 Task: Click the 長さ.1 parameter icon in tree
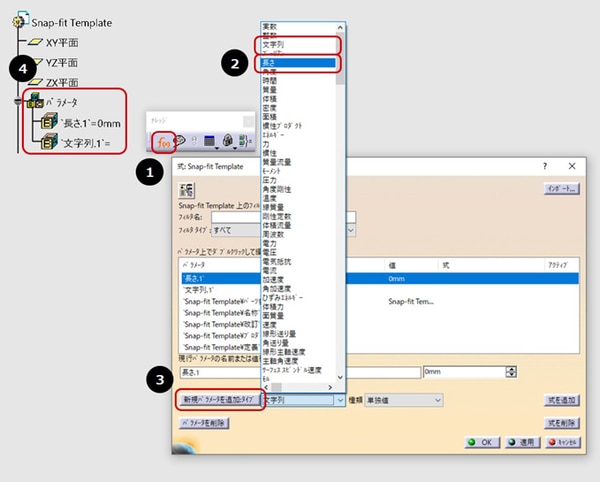pyautogui.click(x=49, y=122)
